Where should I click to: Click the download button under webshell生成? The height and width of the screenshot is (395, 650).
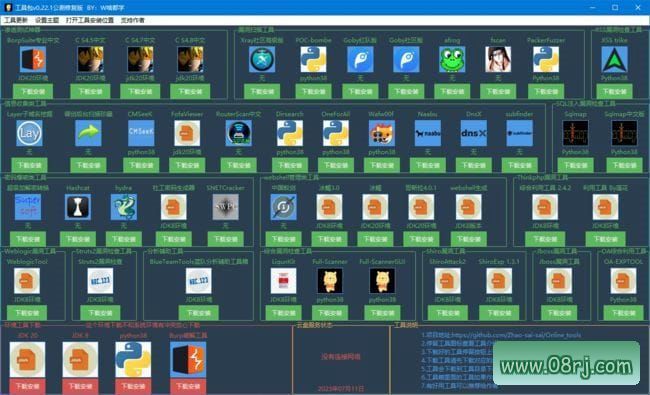coord(469,239)
